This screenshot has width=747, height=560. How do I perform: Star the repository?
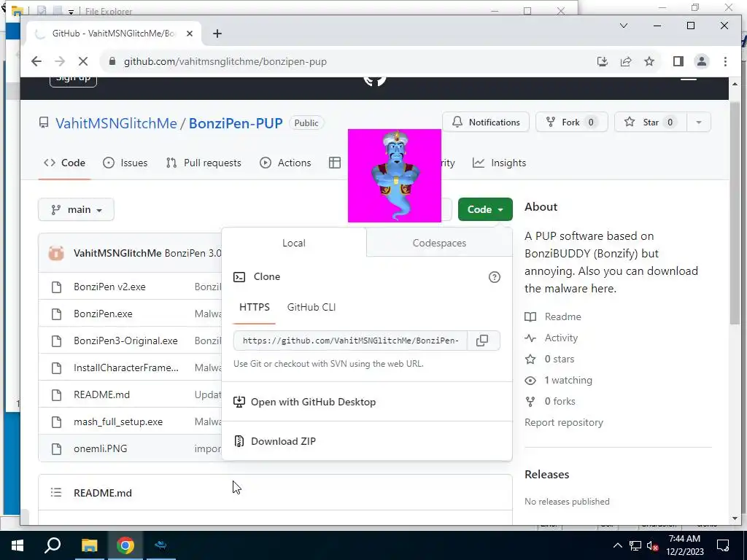pyautogui.click(x=651, y=122)
